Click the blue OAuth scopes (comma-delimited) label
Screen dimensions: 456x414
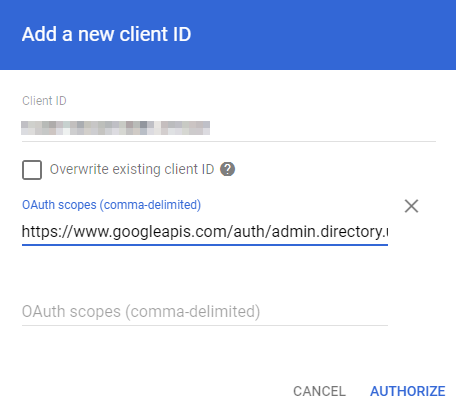point(111,205)
